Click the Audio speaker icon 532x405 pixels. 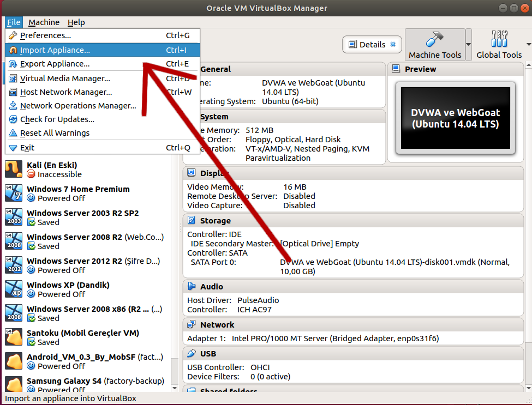tap(192, 286)
